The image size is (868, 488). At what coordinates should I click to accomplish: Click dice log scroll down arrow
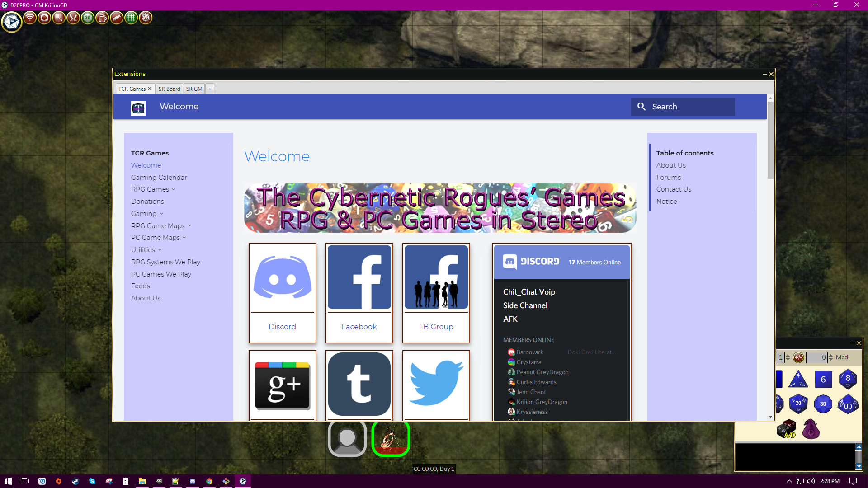[859, 466]
